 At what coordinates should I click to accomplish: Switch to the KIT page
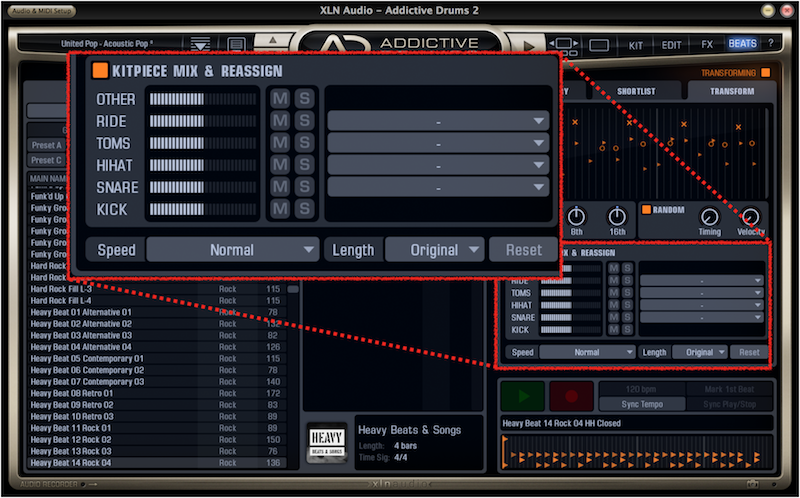point(636,45)
